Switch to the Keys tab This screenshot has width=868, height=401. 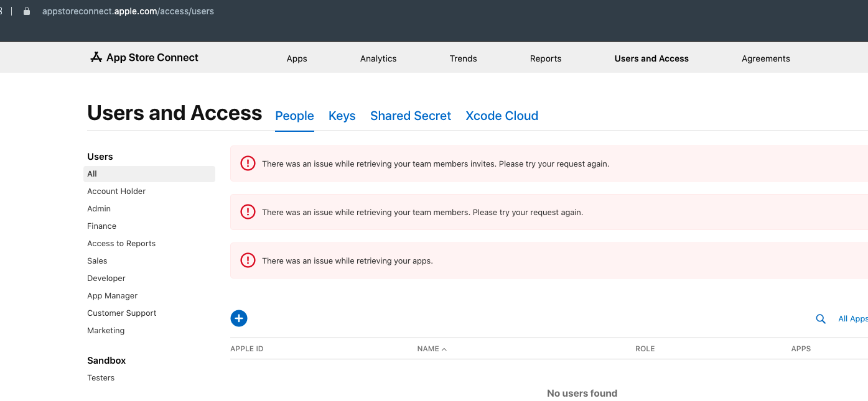[342, 116]
